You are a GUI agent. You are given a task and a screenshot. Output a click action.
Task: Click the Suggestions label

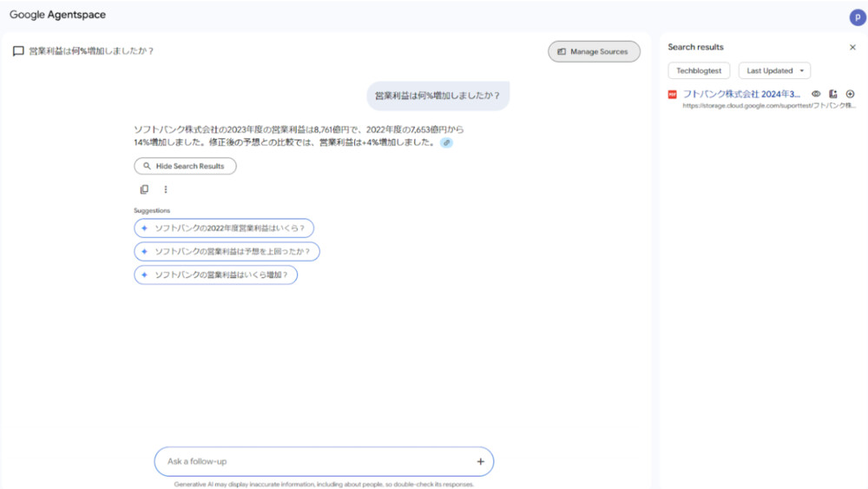pos(152,210)
